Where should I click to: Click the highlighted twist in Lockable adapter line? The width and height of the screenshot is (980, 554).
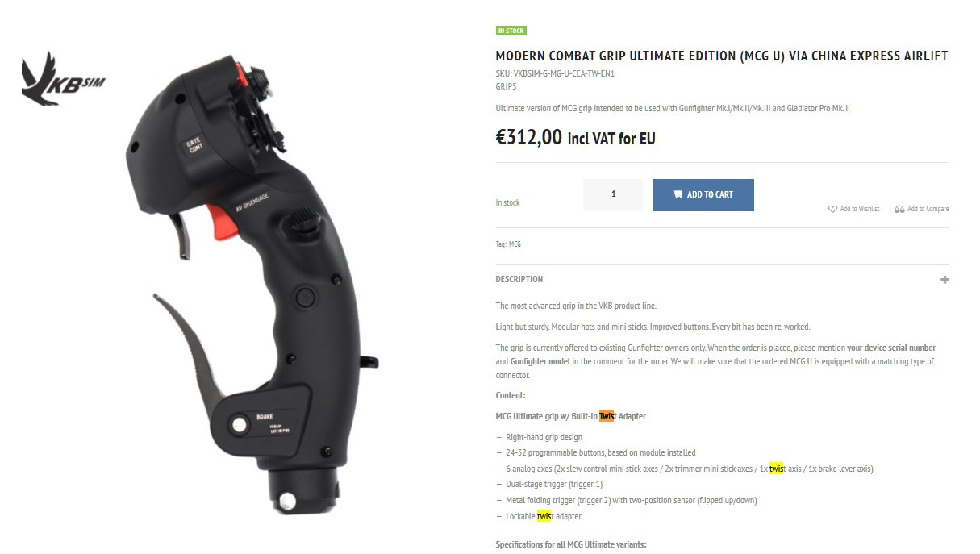point(544,516)
